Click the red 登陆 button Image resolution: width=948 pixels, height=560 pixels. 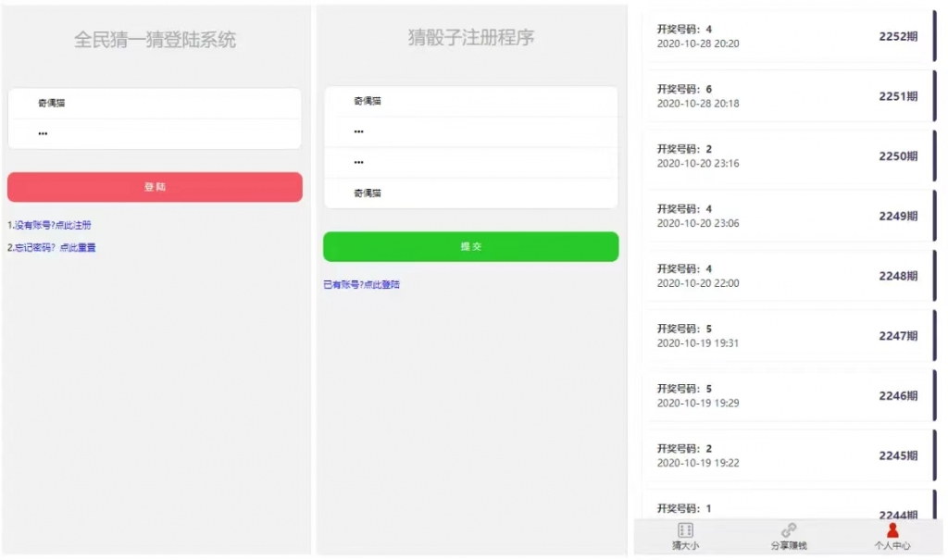click(x=155, y=187)
